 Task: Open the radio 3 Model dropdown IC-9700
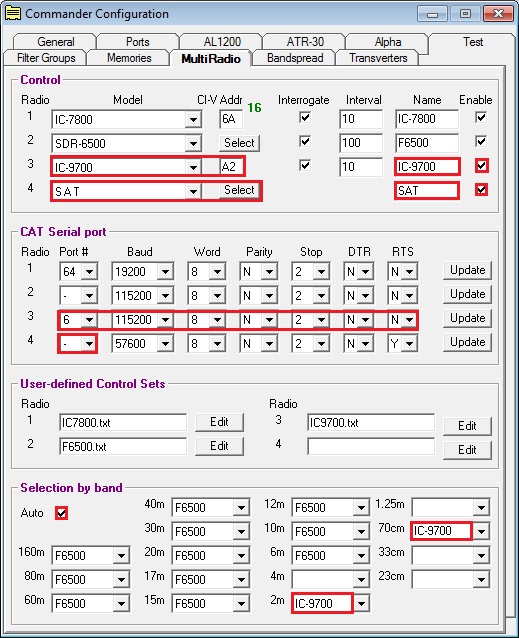(x=193, y=167)
